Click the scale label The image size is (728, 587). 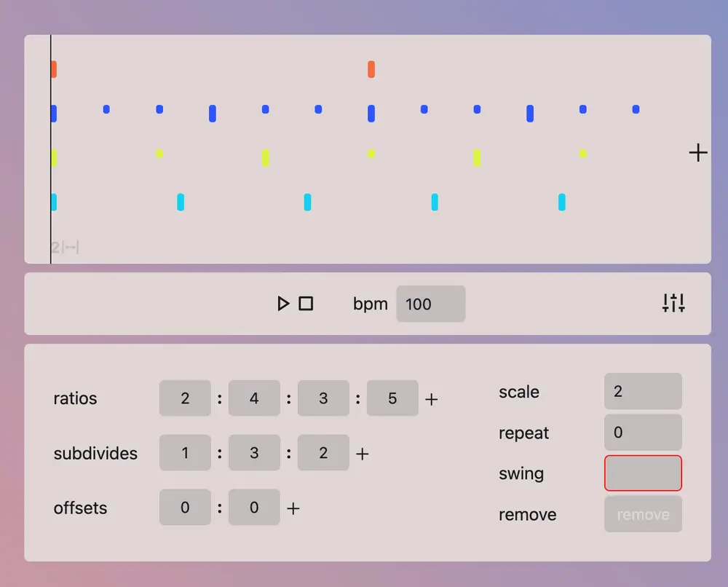click(518, 392)
